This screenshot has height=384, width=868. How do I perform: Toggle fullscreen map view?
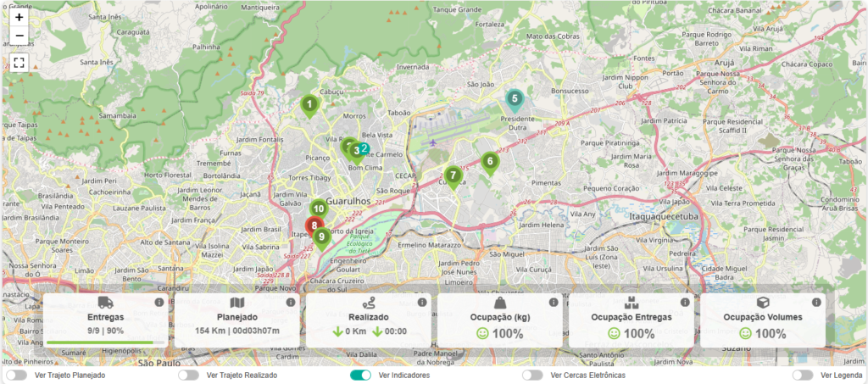(x=19, y=62)
